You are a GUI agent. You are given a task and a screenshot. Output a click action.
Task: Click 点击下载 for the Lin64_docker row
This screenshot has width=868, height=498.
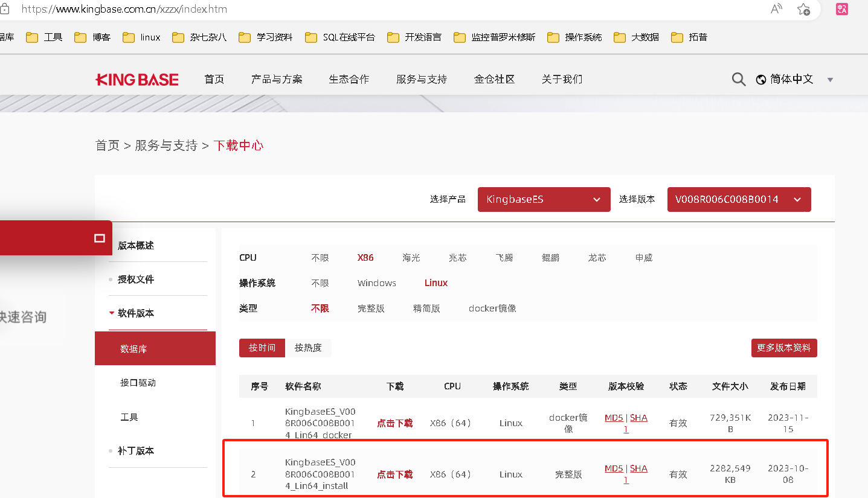pyautogui.click(x=395, y=423)
